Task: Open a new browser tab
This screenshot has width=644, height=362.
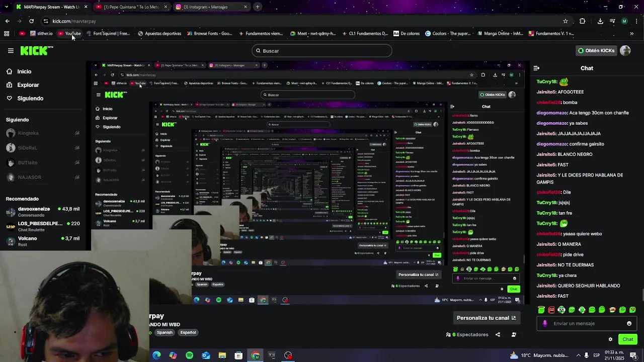Action: (258, 7)
